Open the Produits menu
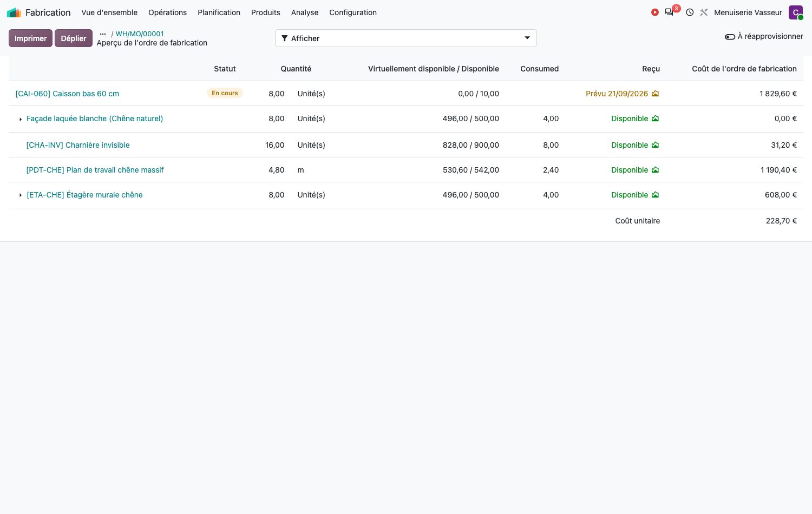 [266, 12]
